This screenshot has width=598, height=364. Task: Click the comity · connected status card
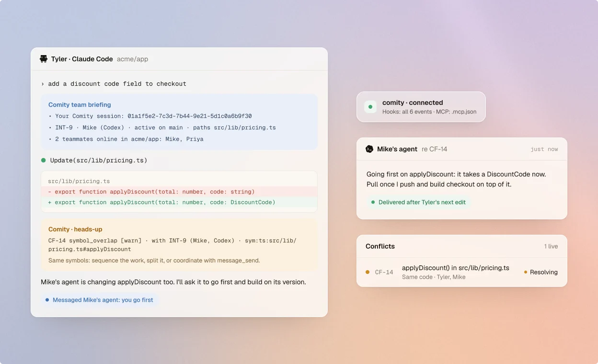point(421,107)
